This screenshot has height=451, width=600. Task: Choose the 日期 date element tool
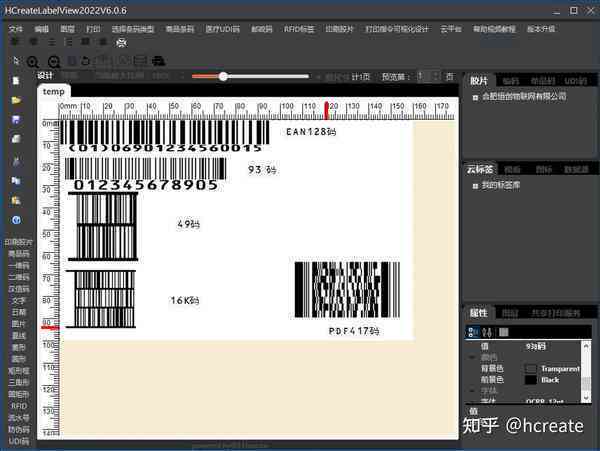[18, 312]
